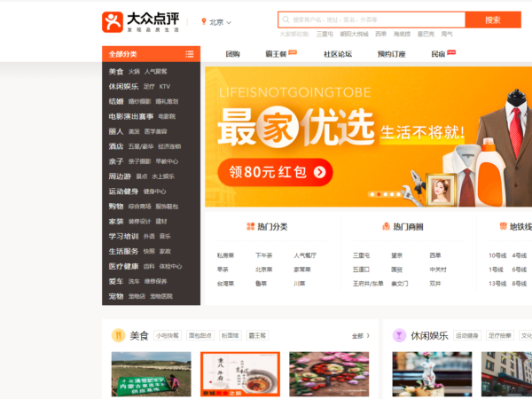Click 海底捞 in trending searches

pos(402,34)
